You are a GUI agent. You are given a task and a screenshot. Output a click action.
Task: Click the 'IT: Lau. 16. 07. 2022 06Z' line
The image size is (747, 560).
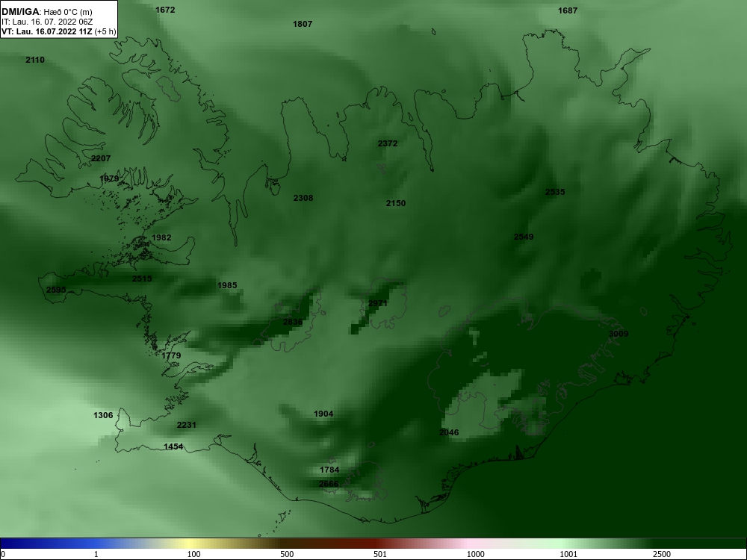pyautogui.click(x=47, y=22)
